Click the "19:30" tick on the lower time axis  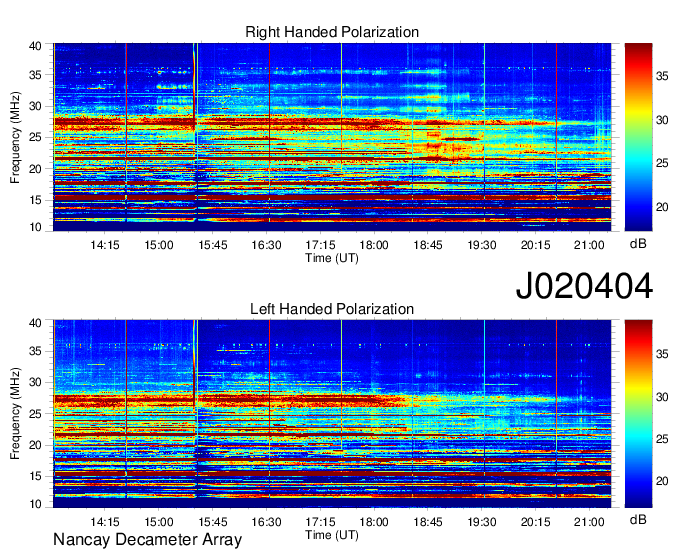coord(481,522)
